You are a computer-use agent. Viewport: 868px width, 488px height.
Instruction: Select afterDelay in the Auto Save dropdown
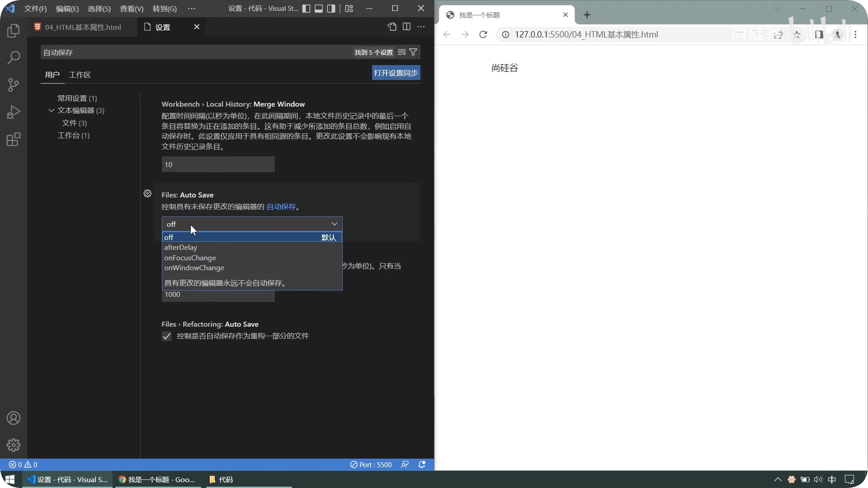tap(181, 248)
